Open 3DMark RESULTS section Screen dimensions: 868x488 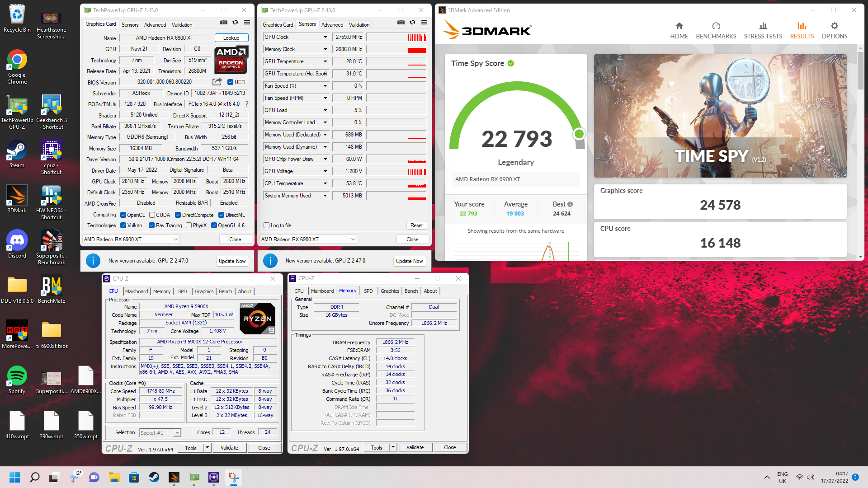click(x=802, y=31)
